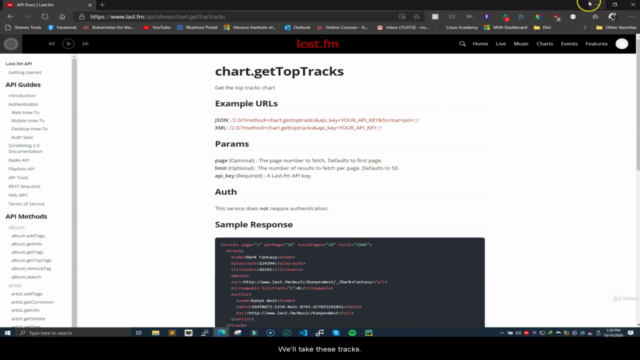This screenshot has width=640, height=360.
Task: Skip to previous track in Last.fm player
Action: (51, 44)
